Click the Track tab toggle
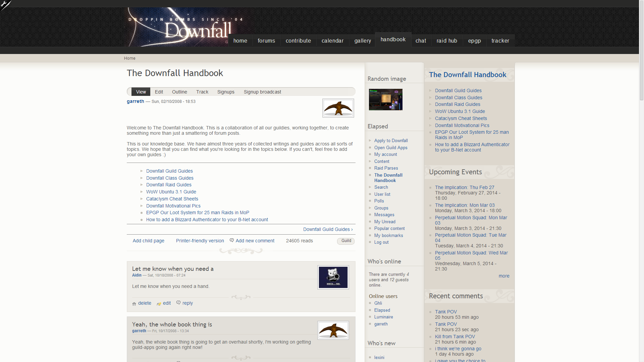Image resolution: width=644 pixels, height=362 pixels. pyautogui.click(x=202, y=92)
